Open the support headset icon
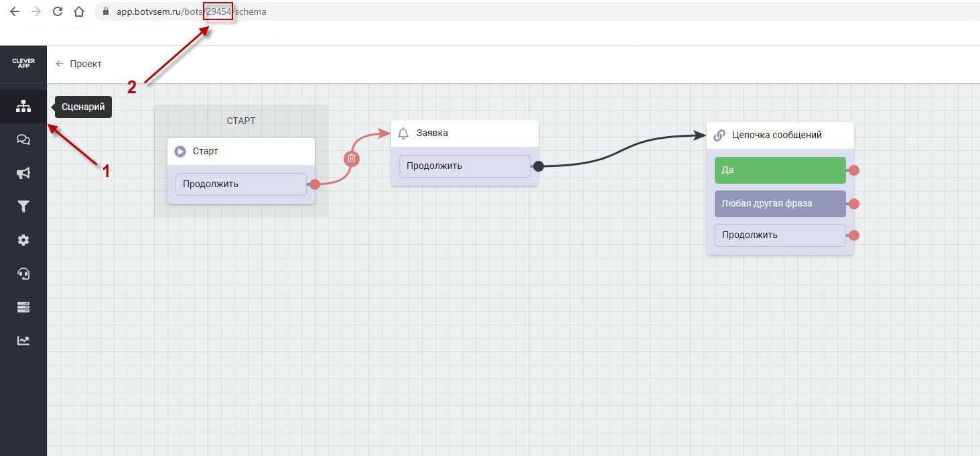Image resolution: width=980 pixels, height=456 pixels. 23,274
